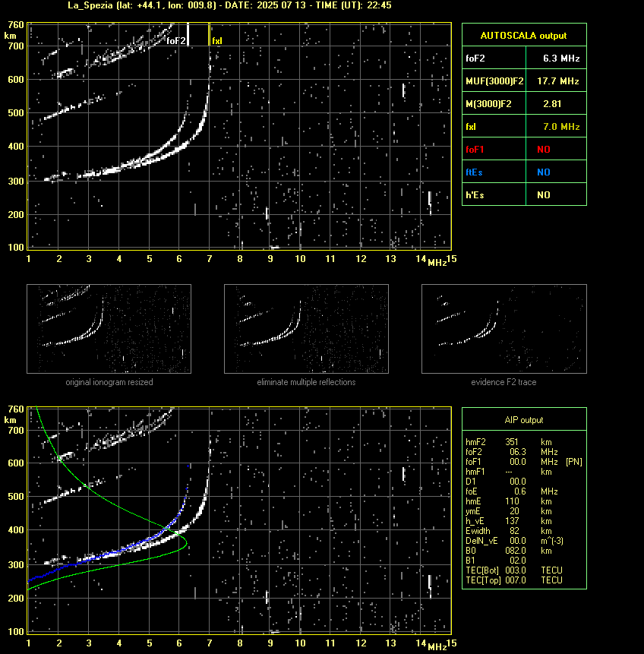Click the red foF1 label
The width and height of the screenshot is (644, 654).
pos(475,150)
